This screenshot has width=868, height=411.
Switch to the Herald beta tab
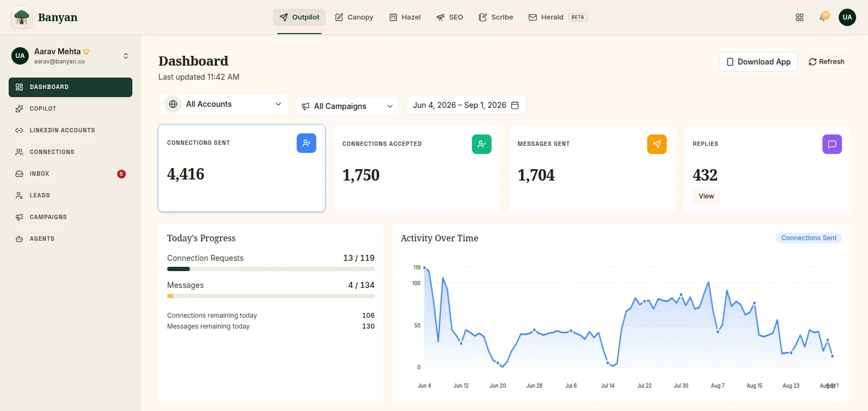click(558, 17)
